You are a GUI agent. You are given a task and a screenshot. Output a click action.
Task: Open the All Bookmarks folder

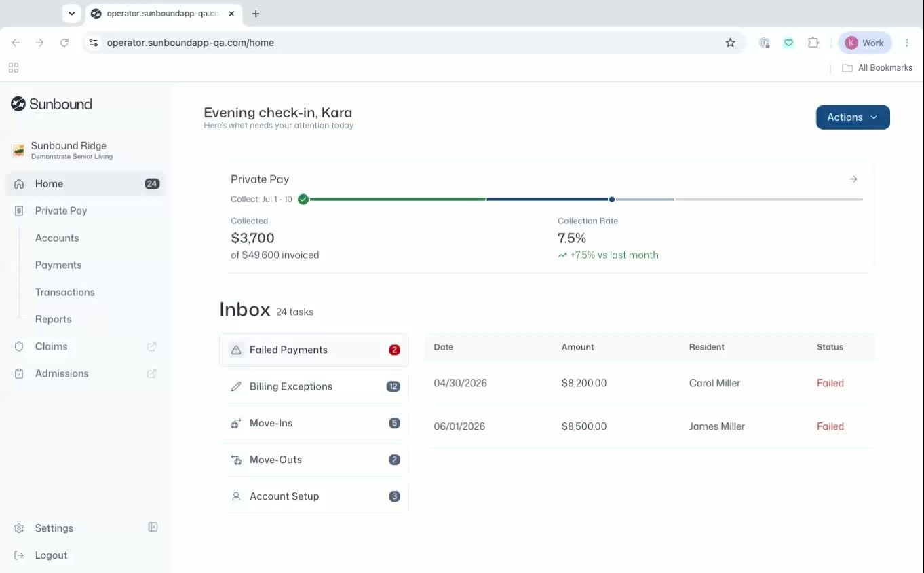coord(877,68)
